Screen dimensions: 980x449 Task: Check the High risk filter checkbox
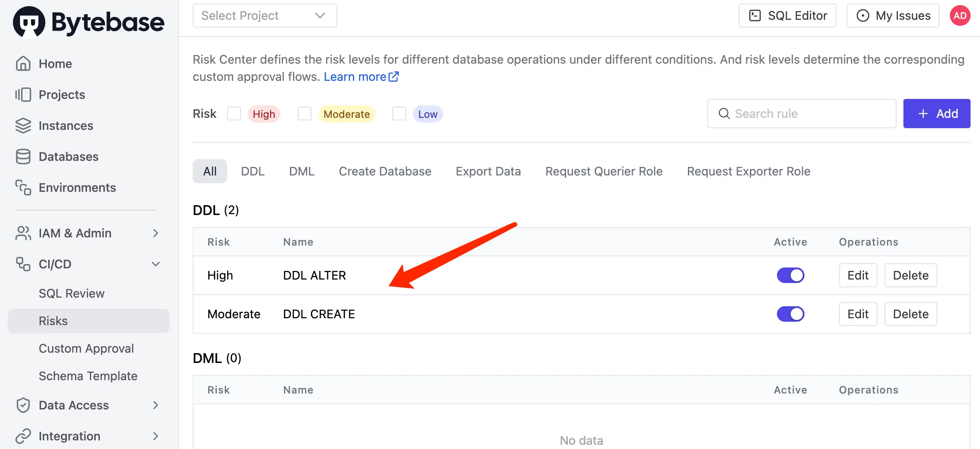(x=234, y=114)
